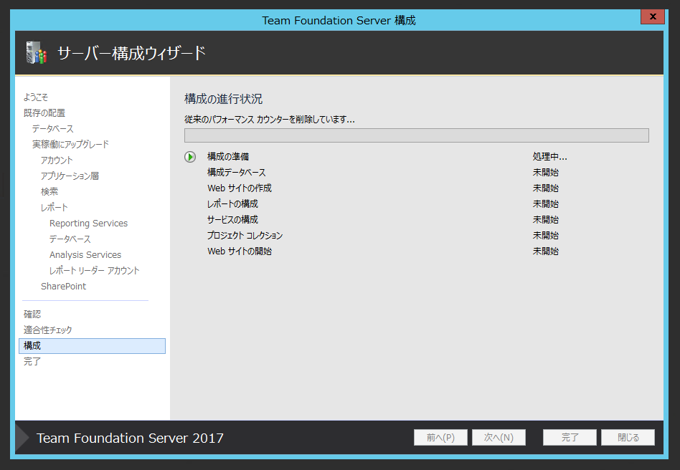This screenshot has width=680, height=470.
Task: Select highlighted 構成 step
Action: (92, 346)
